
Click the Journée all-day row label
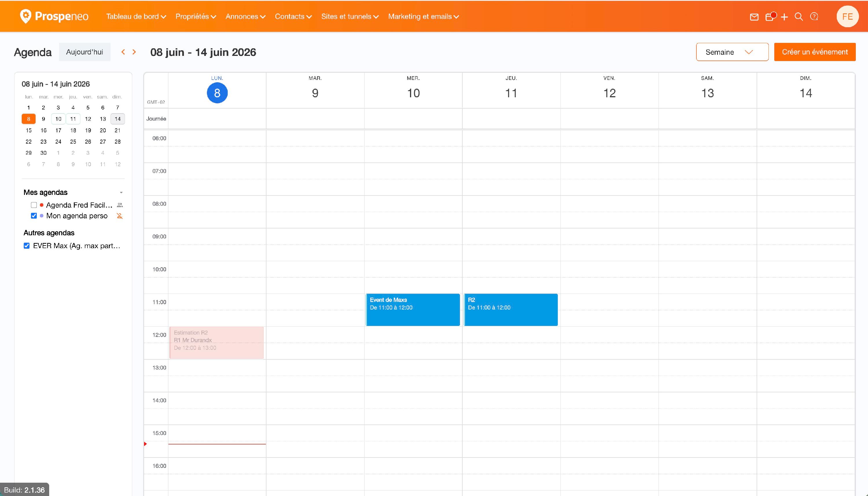(156, 118)
